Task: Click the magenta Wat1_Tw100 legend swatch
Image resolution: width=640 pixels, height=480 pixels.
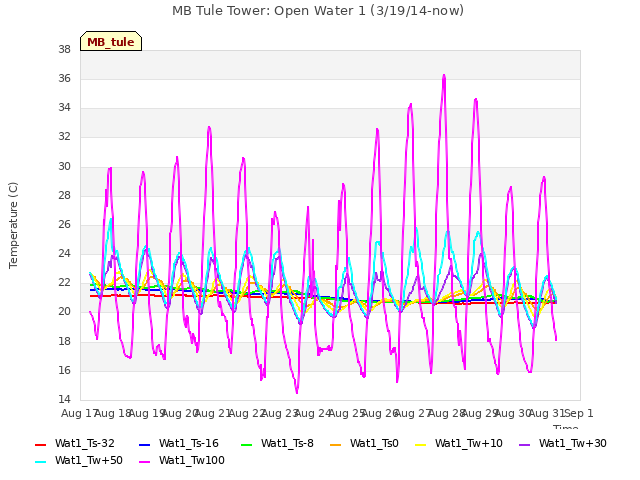Action: coord(144,462)
